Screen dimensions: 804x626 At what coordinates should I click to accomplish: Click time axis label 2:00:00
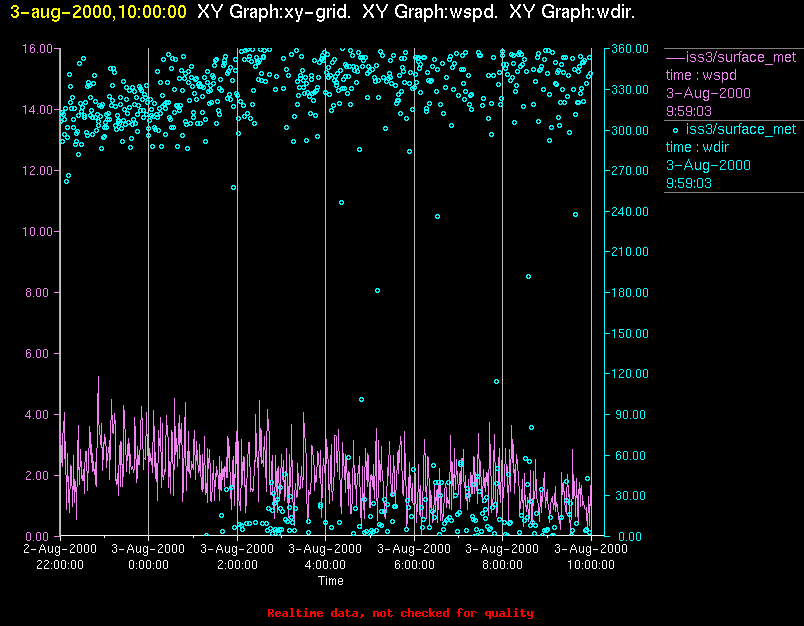[237, 564]
